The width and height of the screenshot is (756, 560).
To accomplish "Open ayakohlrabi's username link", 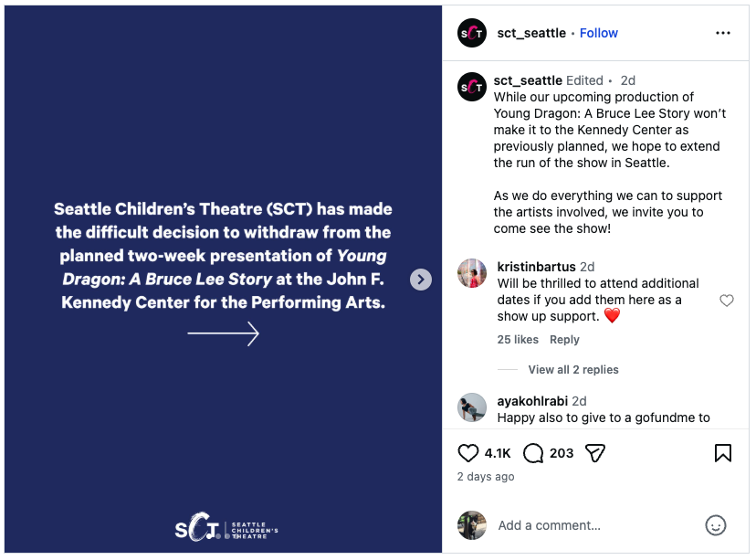I will click(532, 401).
